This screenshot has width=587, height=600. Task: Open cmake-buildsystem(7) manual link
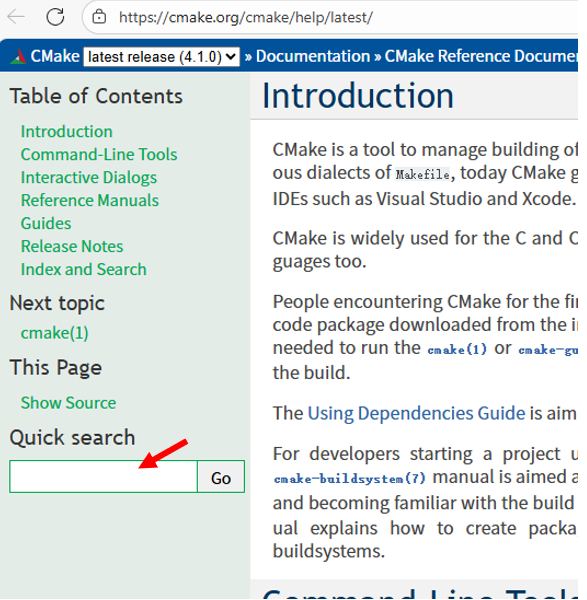coord(349,479)
